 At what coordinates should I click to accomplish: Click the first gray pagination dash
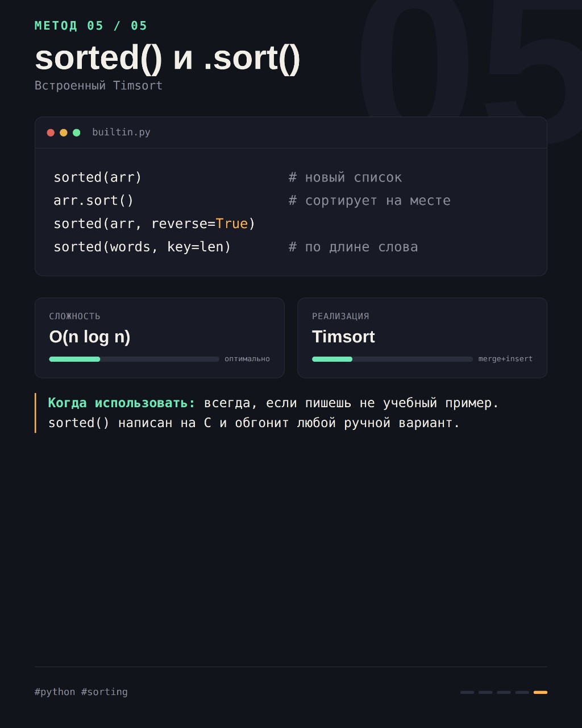467,692
